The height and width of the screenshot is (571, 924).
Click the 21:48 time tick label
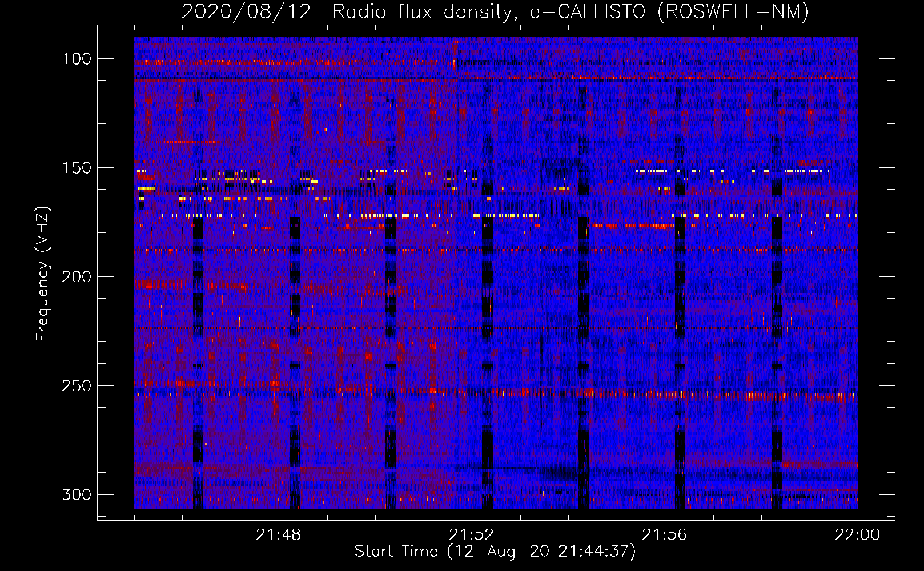pyautogui.click(x=279, y=535)
